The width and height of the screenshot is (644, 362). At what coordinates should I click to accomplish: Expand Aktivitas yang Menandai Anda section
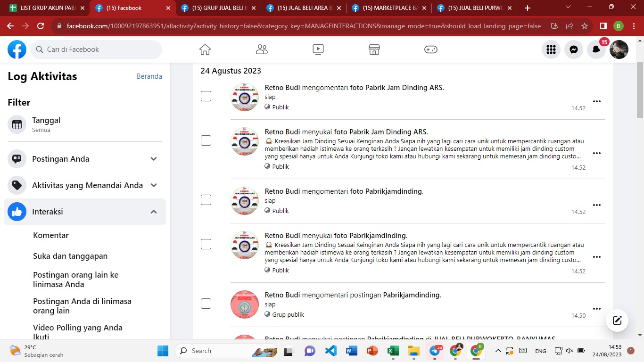tap(85, 185)
